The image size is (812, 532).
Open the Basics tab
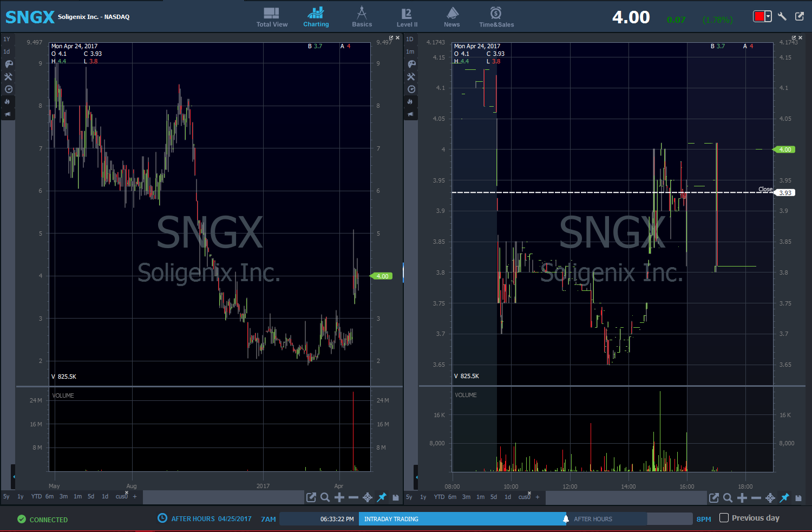pyautogui.click(x=362, y=17)
